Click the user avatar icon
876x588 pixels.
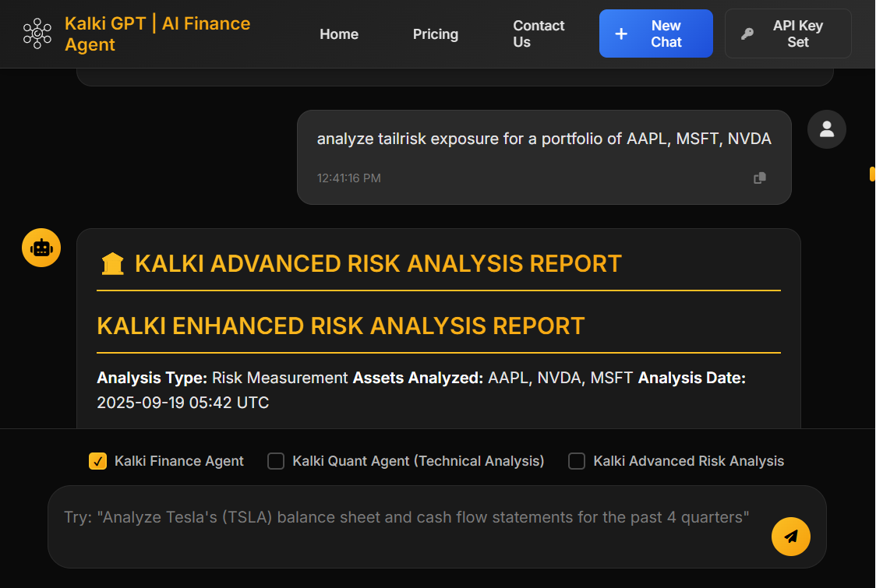pos(826,129)
